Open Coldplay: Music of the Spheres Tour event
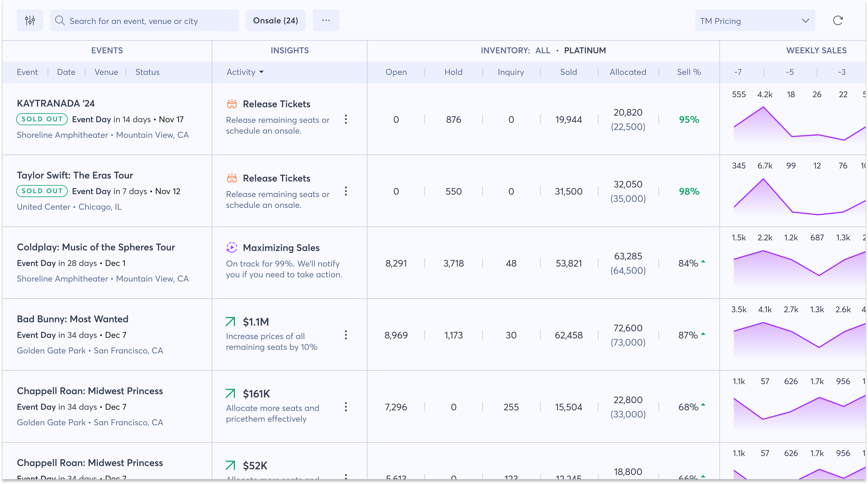 click(96, 247)
